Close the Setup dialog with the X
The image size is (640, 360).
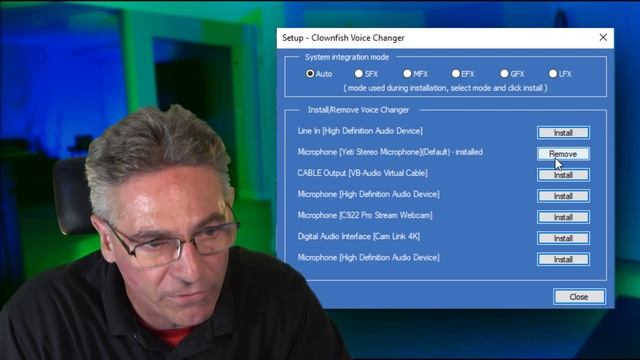pos(603,38)
